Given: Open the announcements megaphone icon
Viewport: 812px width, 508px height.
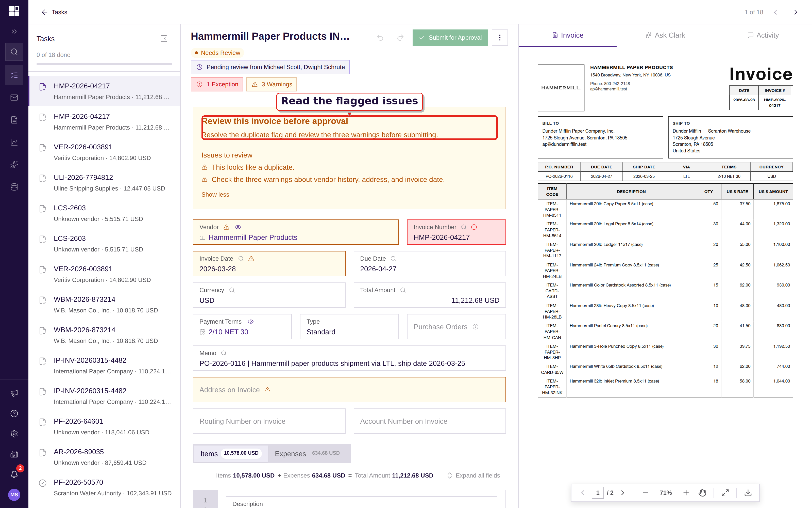Looking at the screenshot, I should click(x=14, y=393).
